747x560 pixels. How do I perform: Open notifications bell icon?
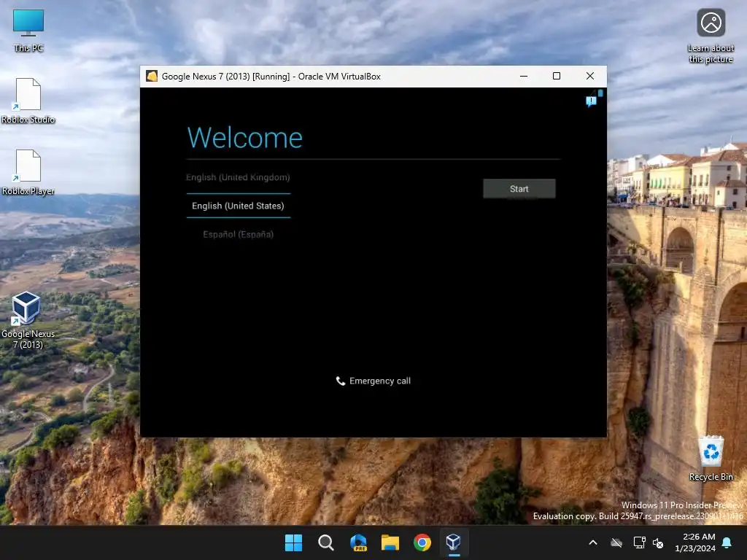click(x=727, y=542)
